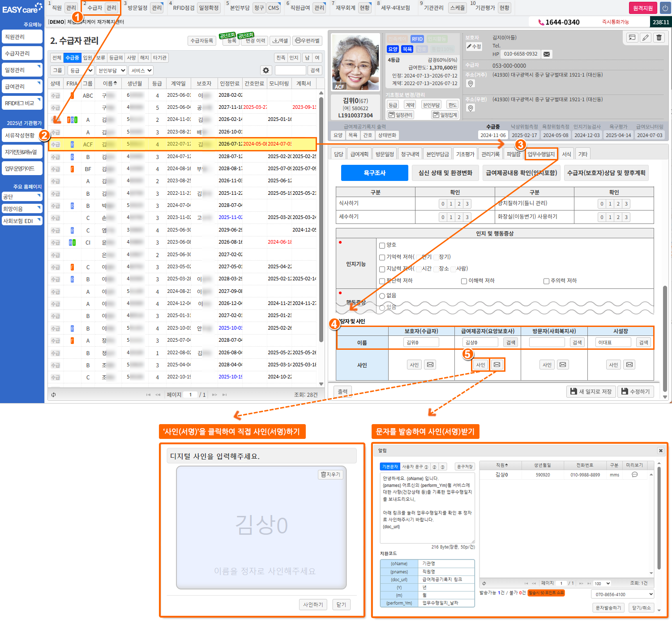Select 수급중 status filter tab
Viewport: 672px width, 627px height.
(x=72, y=58)
